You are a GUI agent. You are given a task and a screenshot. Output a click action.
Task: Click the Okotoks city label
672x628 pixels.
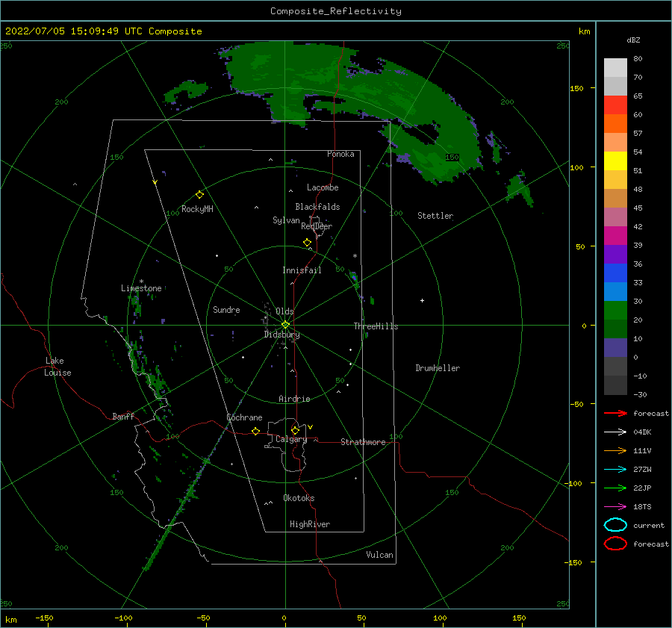coord(299,498)
